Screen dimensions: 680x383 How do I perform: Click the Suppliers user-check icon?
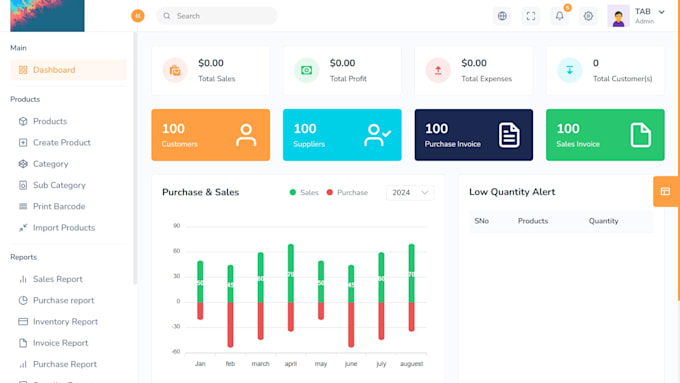(x=377, y=135)
